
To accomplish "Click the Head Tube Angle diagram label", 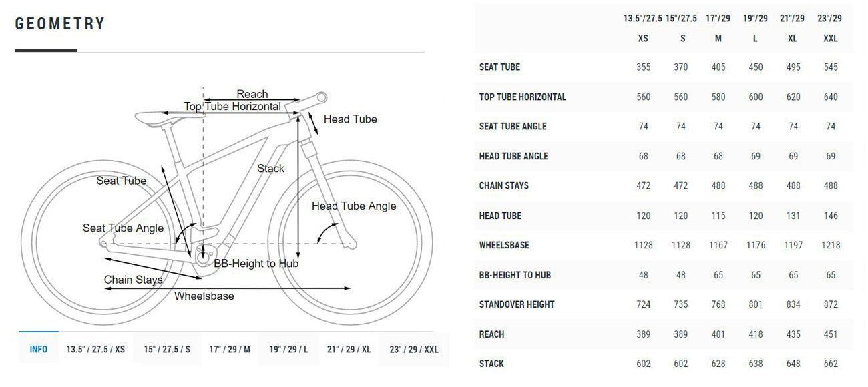I will coord(354,206).
